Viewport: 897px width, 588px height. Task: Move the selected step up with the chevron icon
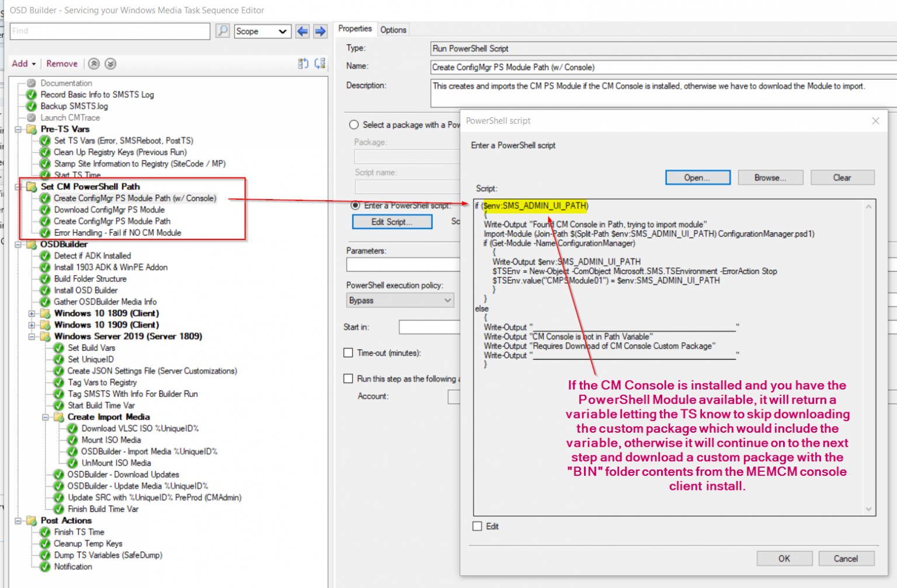pos(93,63)
